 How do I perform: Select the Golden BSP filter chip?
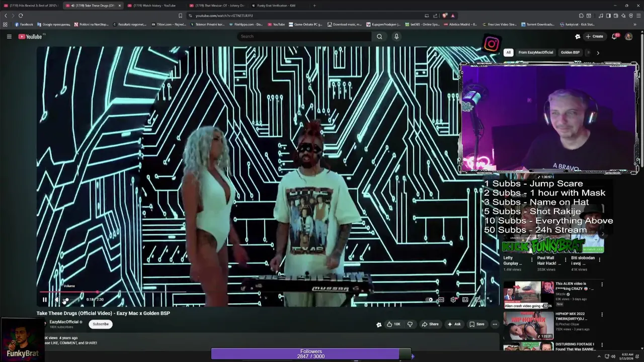[570, 52]
